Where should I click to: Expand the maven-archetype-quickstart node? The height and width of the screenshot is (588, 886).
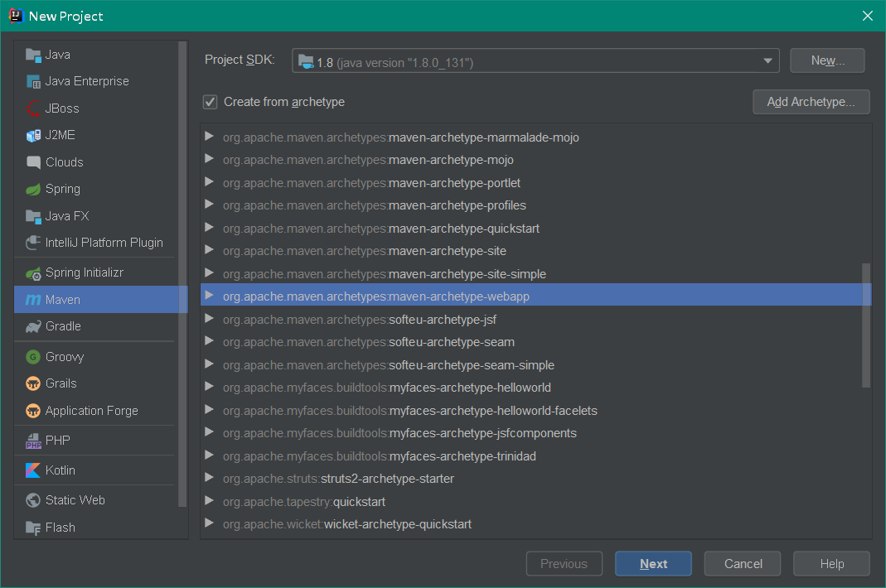[209, 227]
